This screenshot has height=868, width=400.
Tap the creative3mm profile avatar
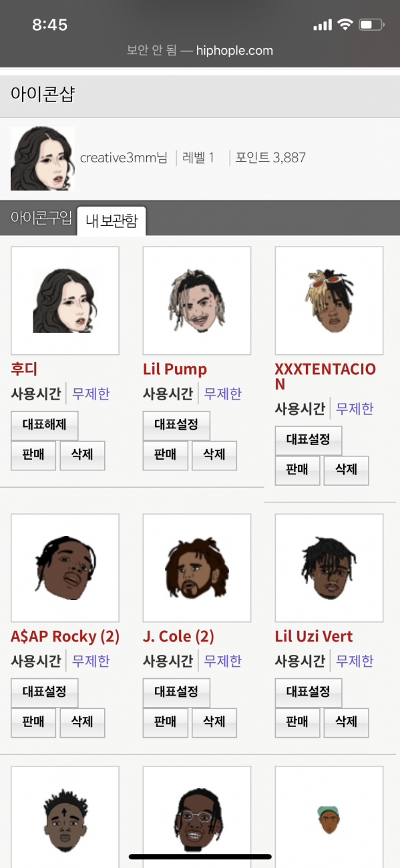[42, 158]
